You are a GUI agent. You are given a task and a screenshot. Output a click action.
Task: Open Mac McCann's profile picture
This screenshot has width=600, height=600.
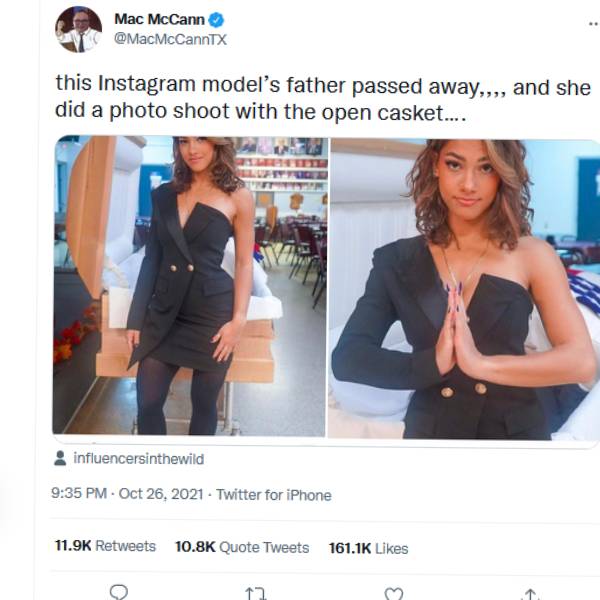(x=78, y=29)
